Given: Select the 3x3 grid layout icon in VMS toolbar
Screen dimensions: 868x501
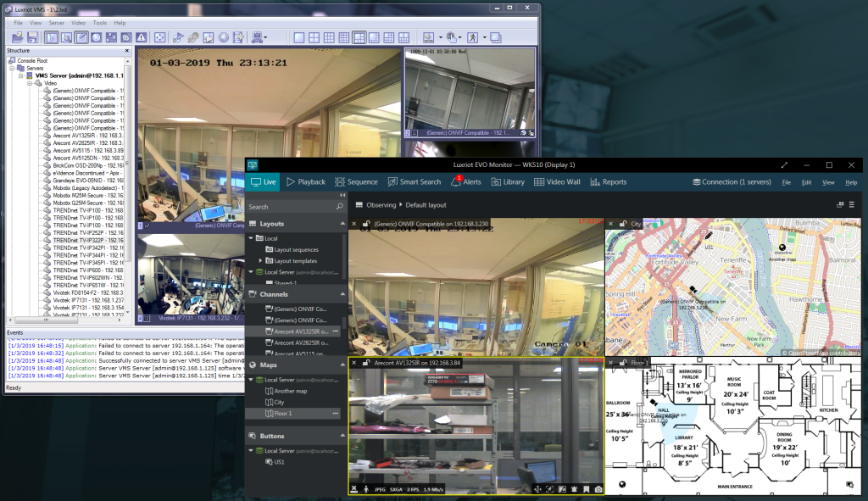Looking at the screenshot, I should [x=329, y=37].
